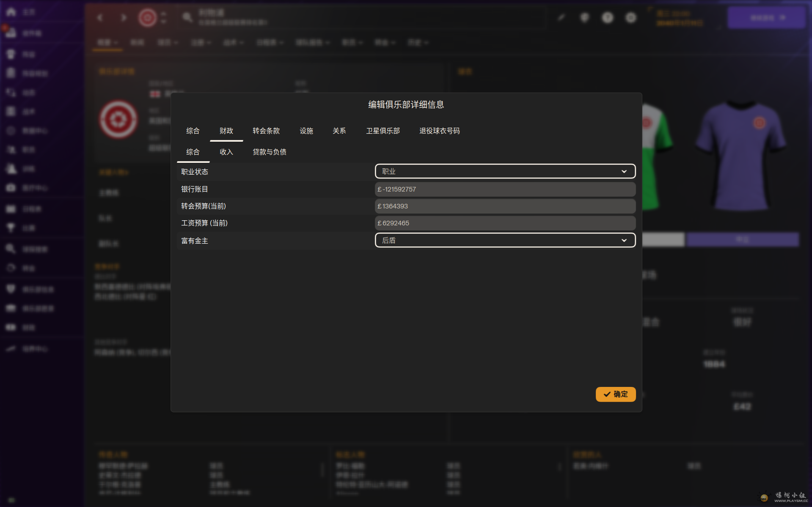Click the gear settings icon in top bar
The height and width of the screenshot is (507, 812).
[631, 17]
